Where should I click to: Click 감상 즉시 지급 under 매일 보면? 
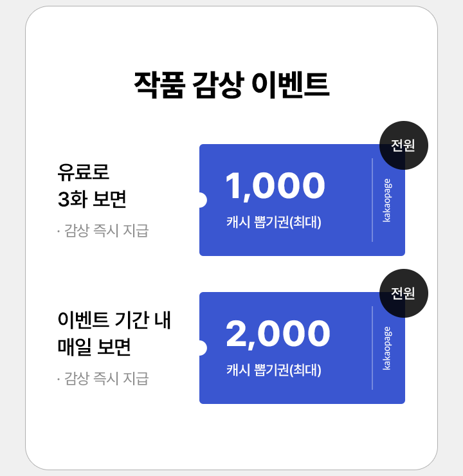point(103,379)
